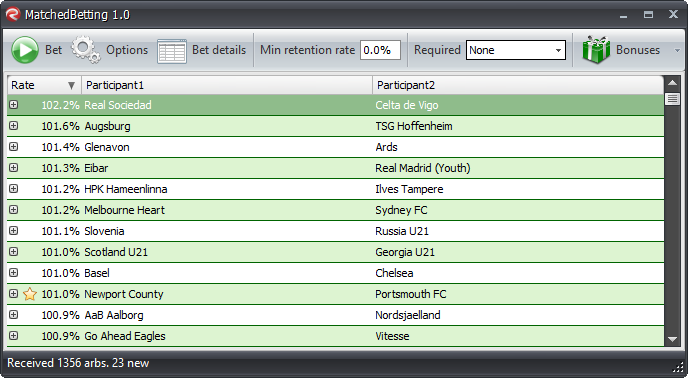The image size is (688, 378).
Task: Expand the Scotland U21 row
Action: pos(14,252)
